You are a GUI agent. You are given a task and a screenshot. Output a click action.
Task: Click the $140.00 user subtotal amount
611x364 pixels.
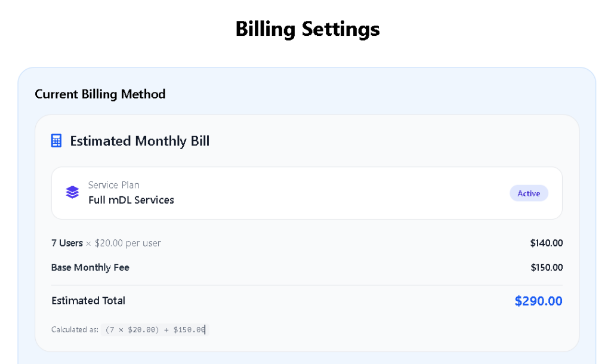point(547,243)
